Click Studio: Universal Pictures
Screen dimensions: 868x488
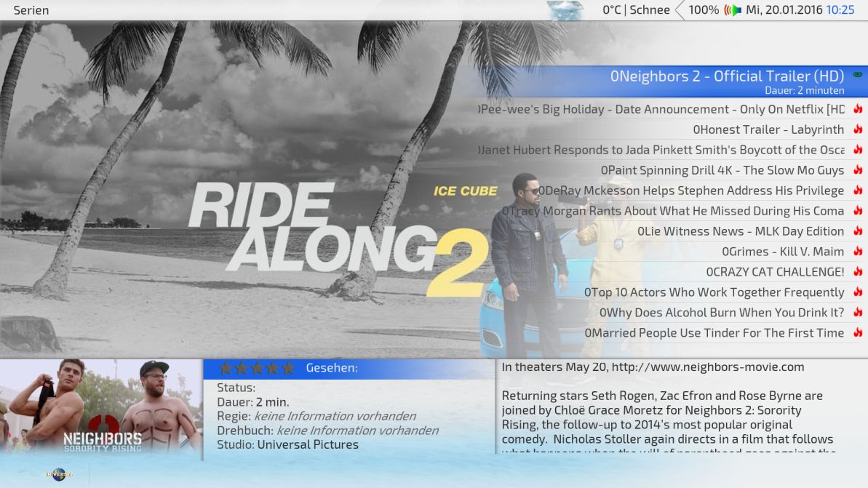coord(288,445)
